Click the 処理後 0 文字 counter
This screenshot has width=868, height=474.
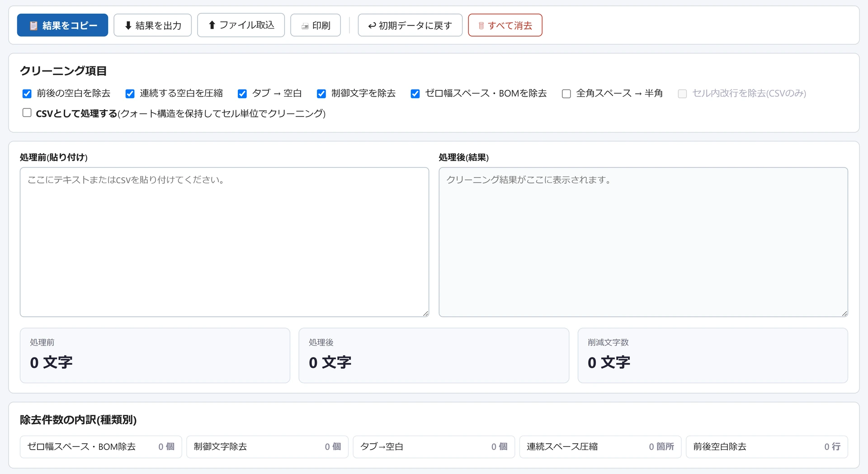(x=434, y=356)
